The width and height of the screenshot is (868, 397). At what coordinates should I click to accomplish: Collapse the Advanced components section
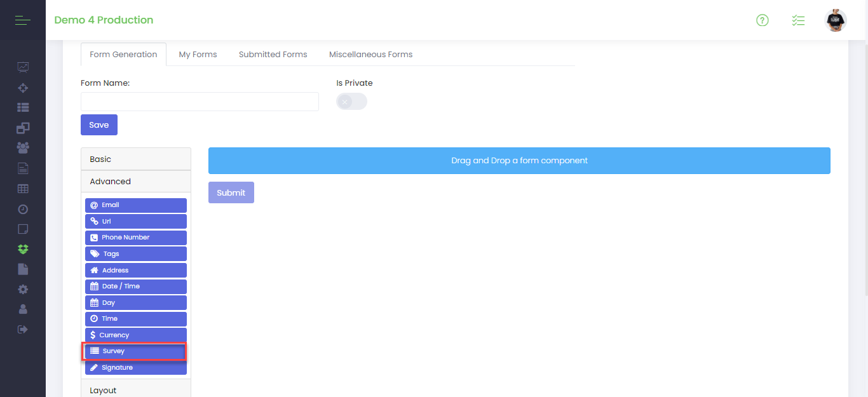tap(136, 182)
